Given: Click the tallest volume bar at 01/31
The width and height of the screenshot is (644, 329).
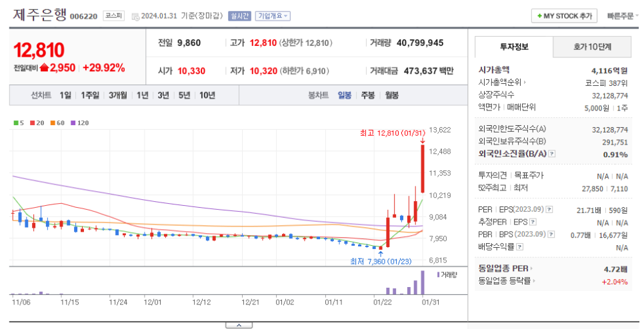Looking at the screenshot, I should (x=423, y=282).
